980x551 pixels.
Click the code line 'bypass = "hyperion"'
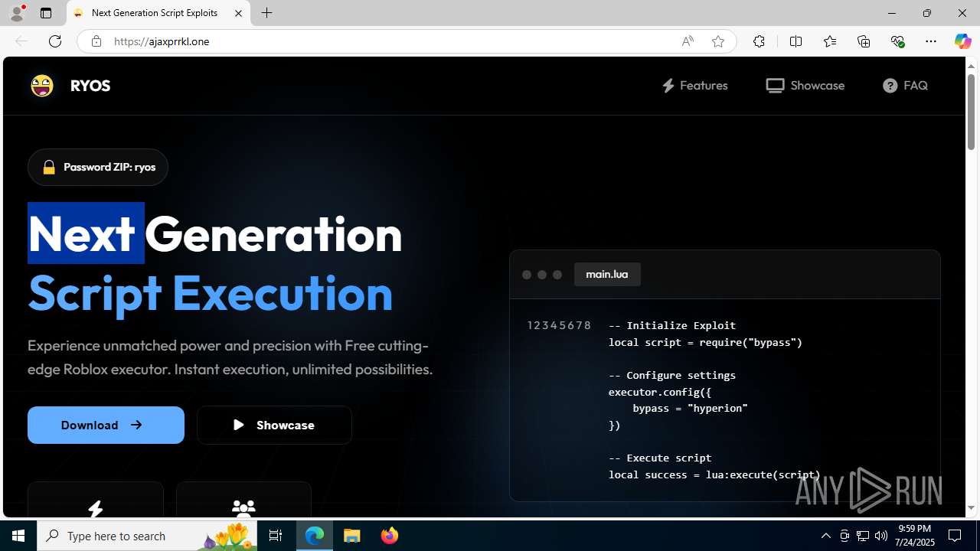690,408
